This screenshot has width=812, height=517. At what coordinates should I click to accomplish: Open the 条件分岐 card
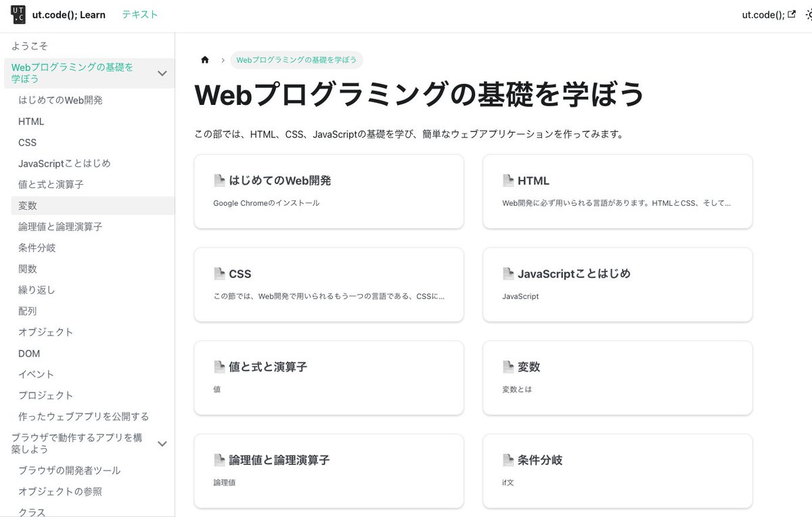617,471
